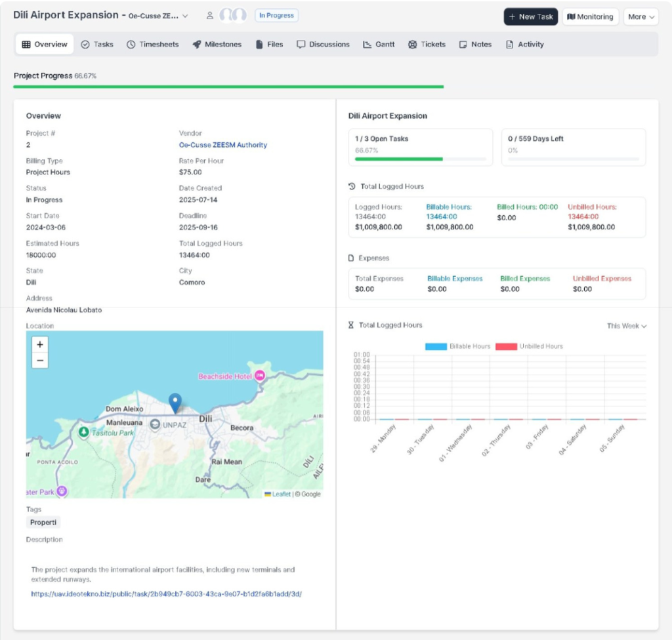Click the New Task button

(530, 17)
